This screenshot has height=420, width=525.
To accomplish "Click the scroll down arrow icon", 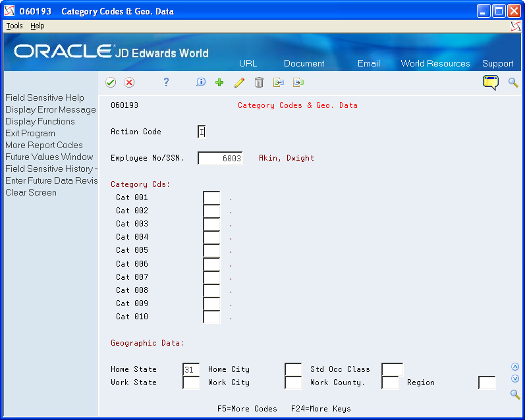I will click(515, 379).
